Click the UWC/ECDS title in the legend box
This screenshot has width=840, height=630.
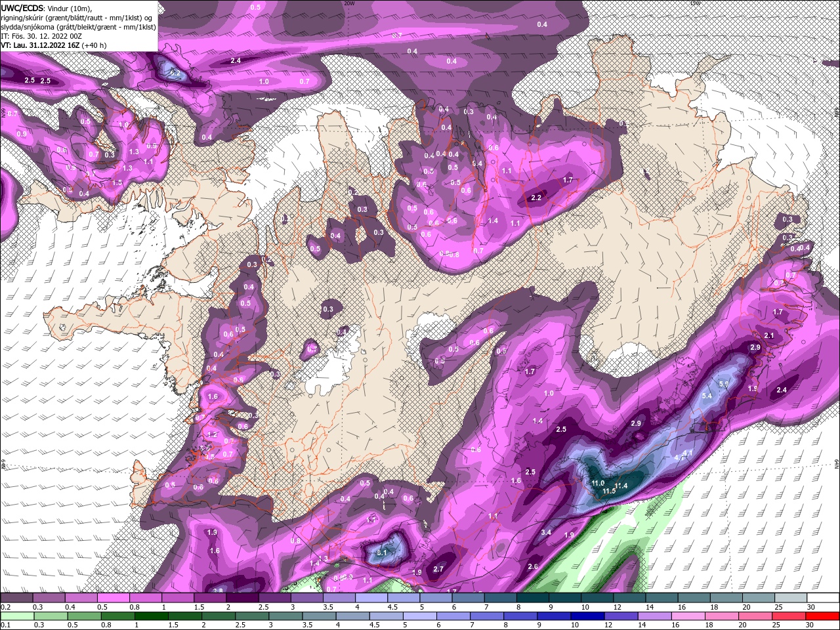[23, 7]
